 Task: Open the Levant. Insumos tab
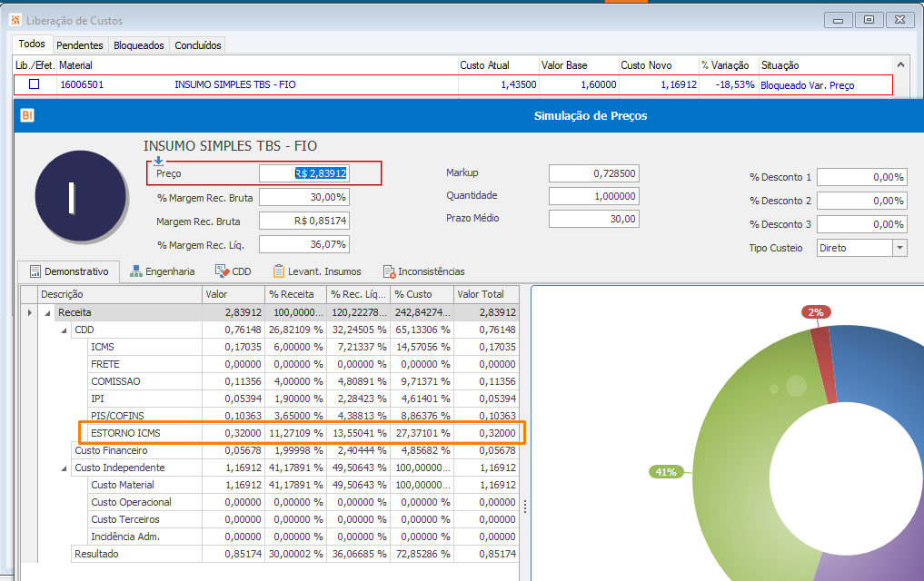point(317,271)
